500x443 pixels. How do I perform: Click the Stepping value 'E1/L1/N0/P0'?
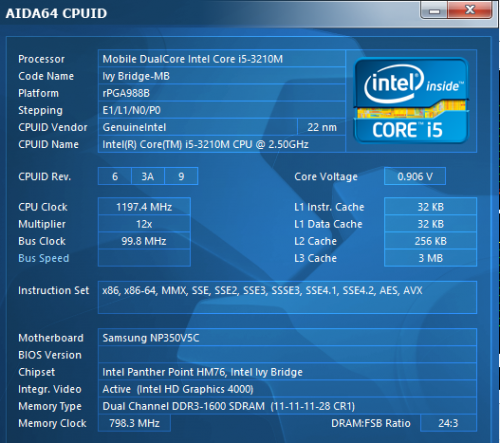(x=222, y=110)
